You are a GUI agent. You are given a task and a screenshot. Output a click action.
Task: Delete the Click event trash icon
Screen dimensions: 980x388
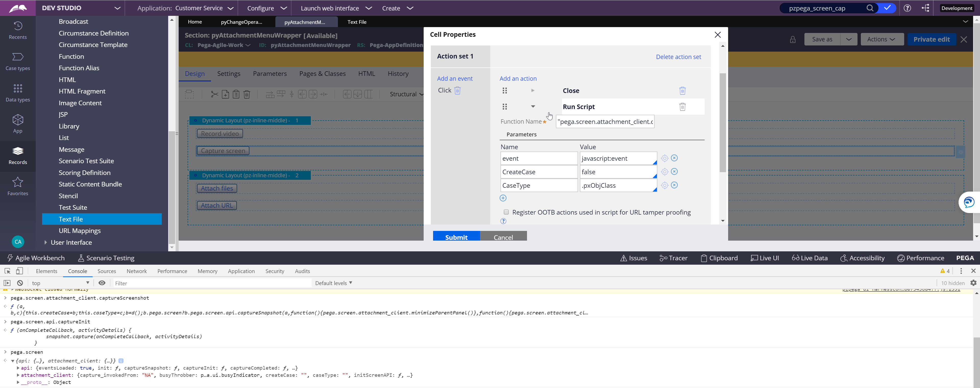point(458,90)
